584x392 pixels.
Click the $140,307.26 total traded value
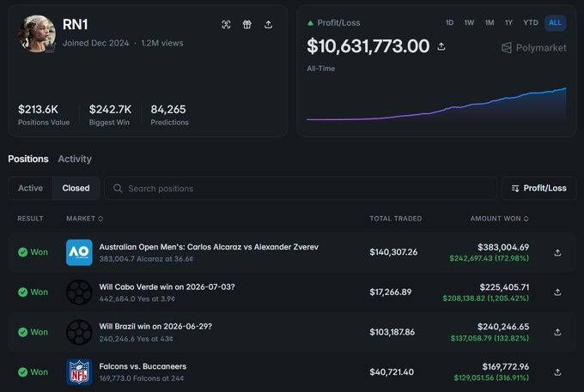coord(393,252)
